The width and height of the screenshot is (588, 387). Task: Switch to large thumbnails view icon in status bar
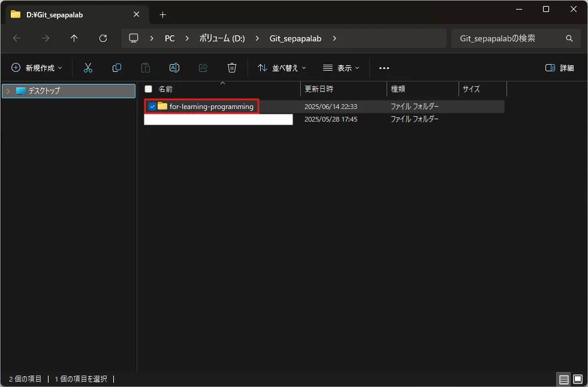(578, 379)
